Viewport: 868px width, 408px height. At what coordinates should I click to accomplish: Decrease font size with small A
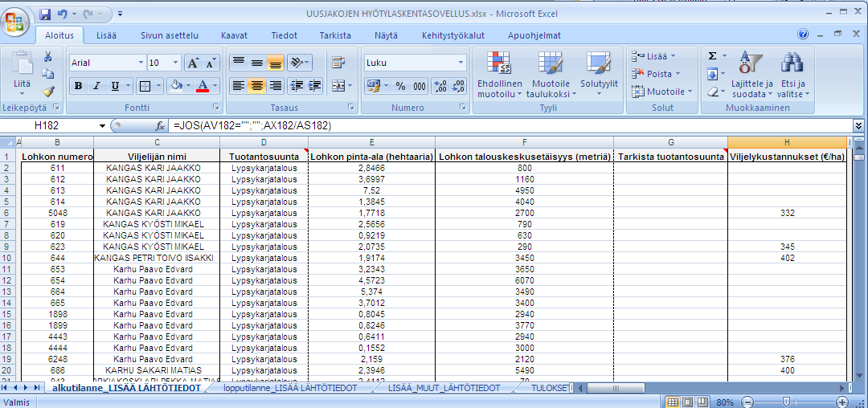(x=211, y=63)
